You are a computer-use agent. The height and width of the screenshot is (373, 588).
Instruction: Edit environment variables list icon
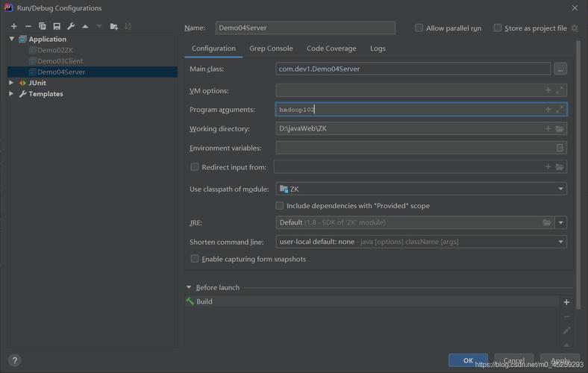(x=560, y=148)
